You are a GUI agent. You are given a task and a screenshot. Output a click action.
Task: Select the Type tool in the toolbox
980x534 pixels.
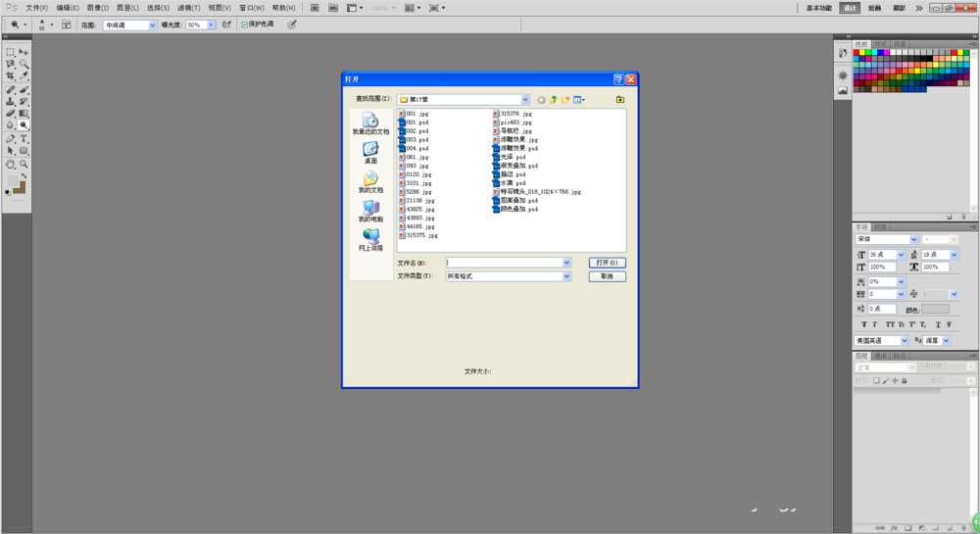click(24, 138)
